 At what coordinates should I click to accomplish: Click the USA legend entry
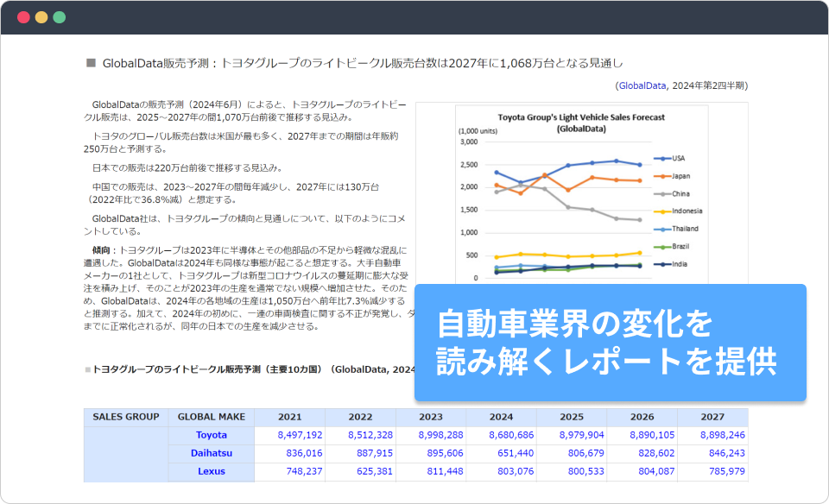coord(669,159)
